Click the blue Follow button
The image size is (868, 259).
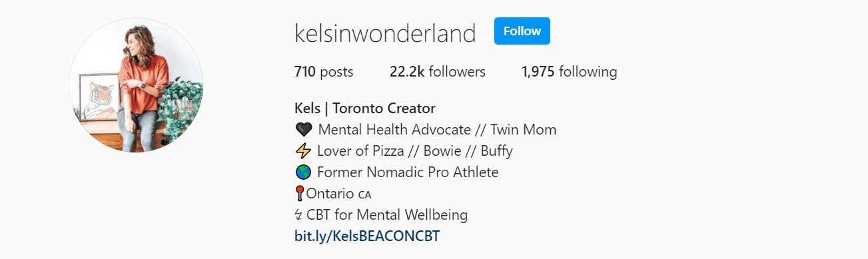(x=522, y=31)
